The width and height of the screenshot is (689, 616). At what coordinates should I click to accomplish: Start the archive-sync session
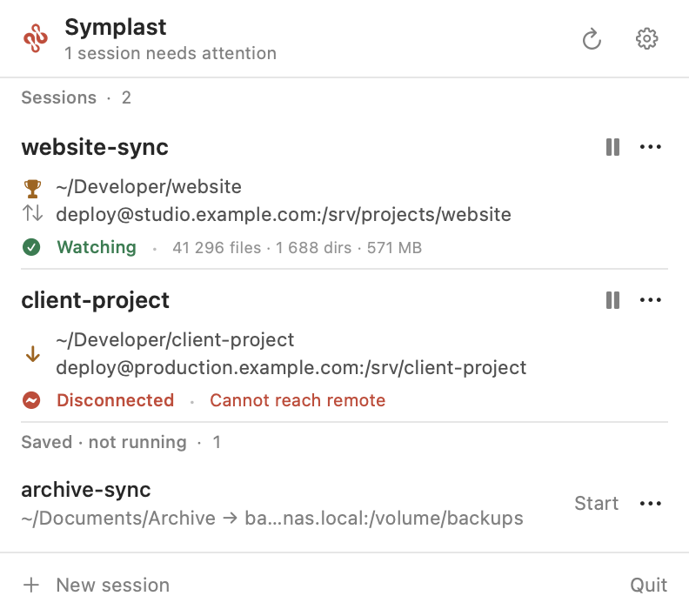[596, 503]
